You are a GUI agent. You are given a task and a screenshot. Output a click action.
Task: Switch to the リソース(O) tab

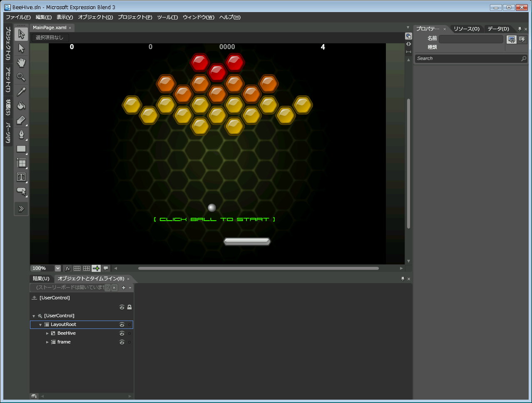[466, 29]
